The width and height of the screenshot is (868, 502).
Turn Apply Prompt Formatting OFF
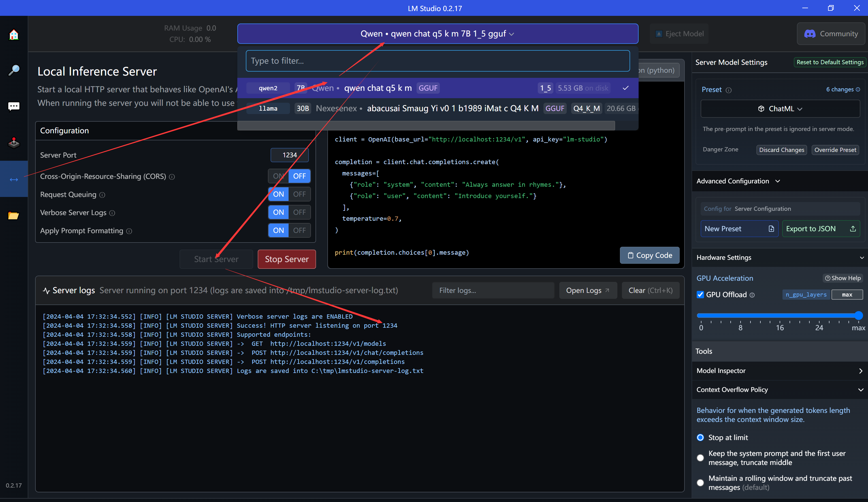299,230
